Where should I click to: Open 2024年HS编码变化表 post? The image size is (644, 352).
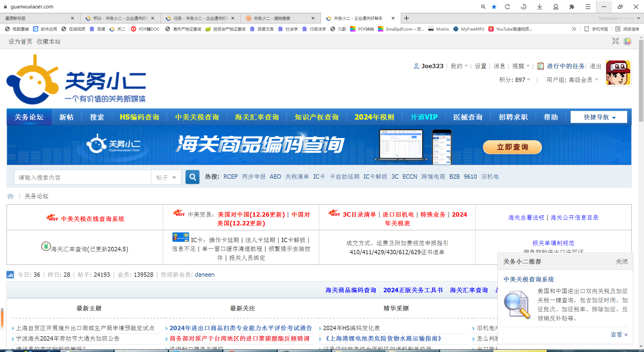click(351, 328)
